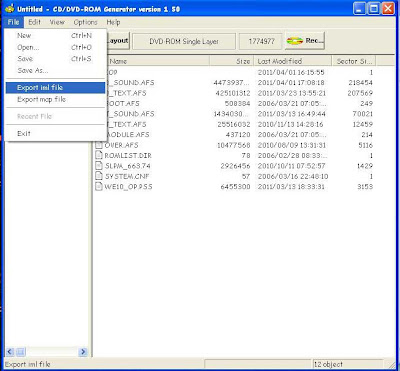Close the CD/DVD-ROM Generator window
The width and height of the screenshot is (400, 371).
[388, 8]
